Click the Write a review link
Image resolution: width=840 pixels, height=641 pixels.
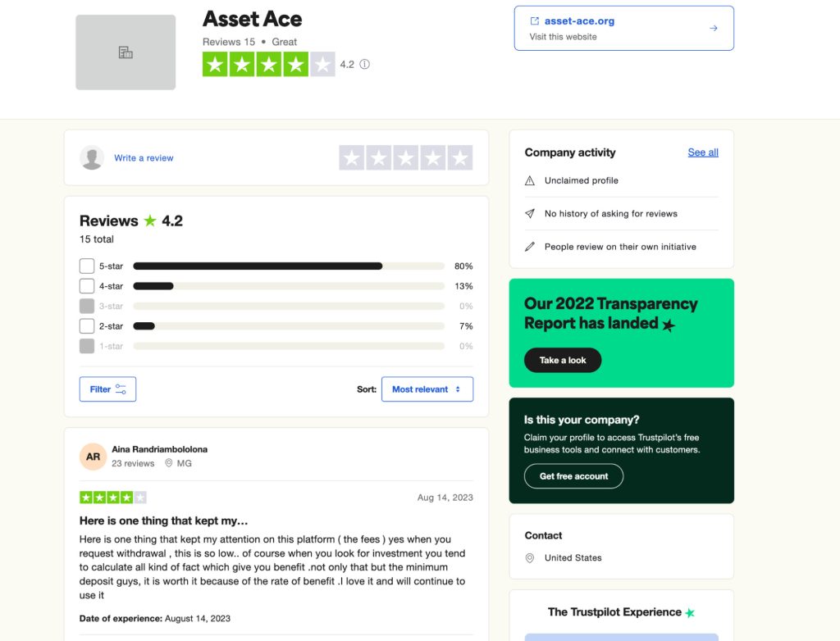point(144,158)
